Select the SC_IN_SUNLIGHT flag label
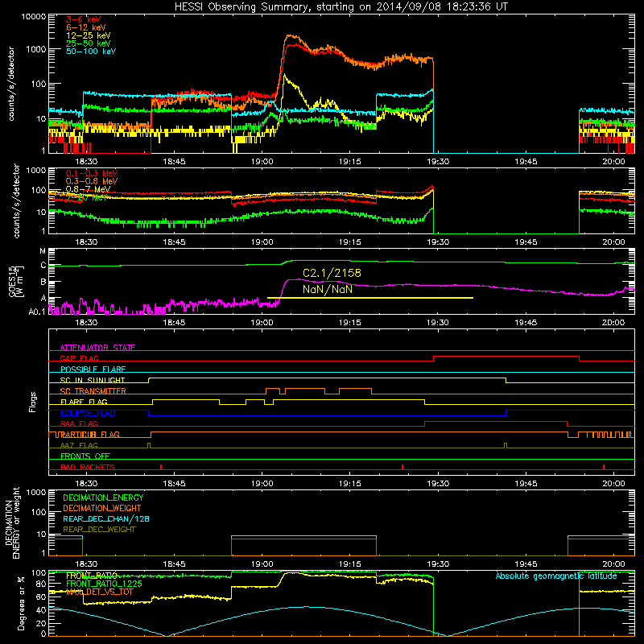The width and height of the screenshot is (644, 644). [x=93, y=380]
